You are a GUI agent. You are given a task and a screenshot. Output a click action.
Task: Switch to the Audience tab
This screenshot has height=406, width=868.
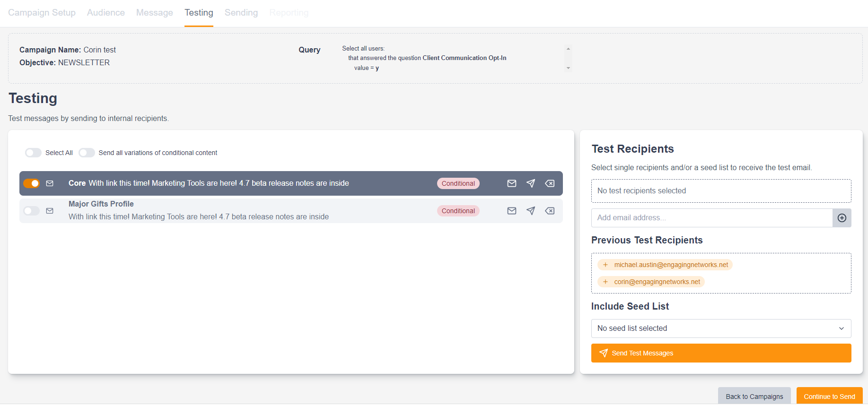pos(106,13)
